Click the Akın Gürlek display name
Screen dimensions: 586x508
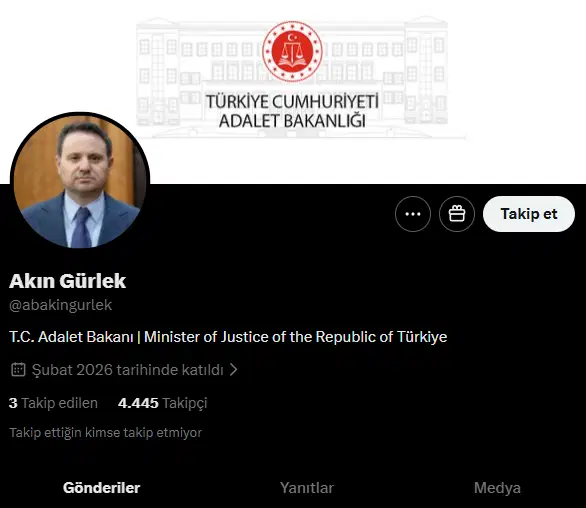[x=67, y=281]
